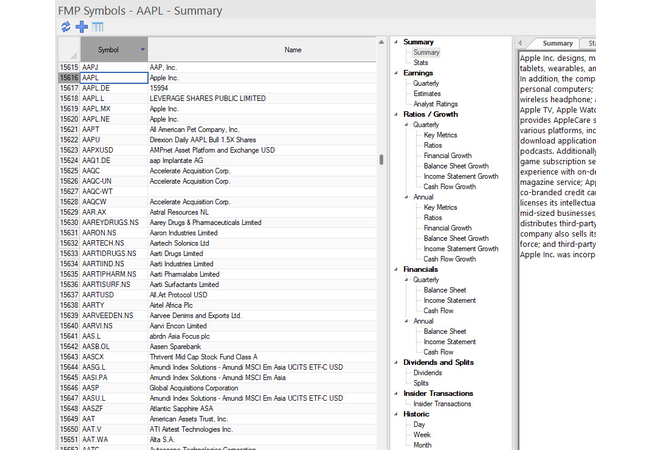The height and width of the screenshot is (450, 650).
Task: Click Airtel Africa Plc name cell
Action: 262,305
